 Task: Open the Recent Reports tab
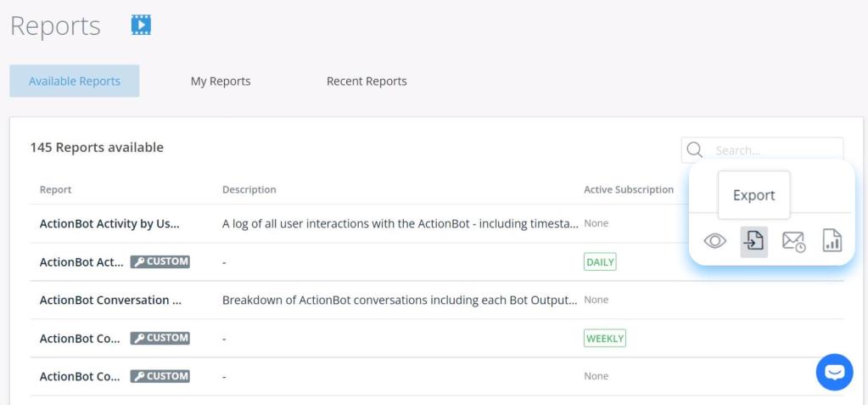point(367,82)
